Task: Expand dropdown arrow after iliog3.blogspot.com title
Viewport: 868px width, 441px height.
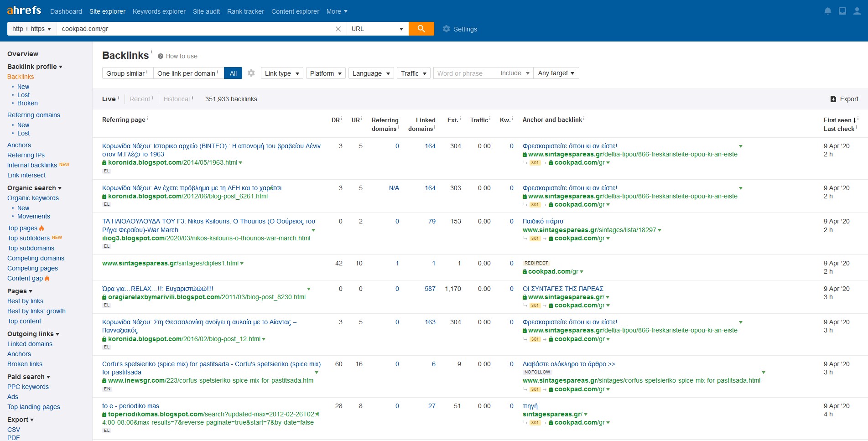Action: click(x=313, y=230)
